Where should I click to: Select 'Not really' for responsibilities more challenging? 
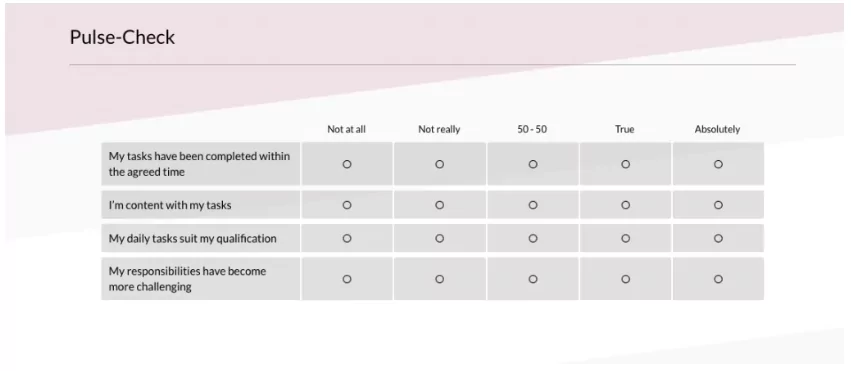[x=440, y=279]
